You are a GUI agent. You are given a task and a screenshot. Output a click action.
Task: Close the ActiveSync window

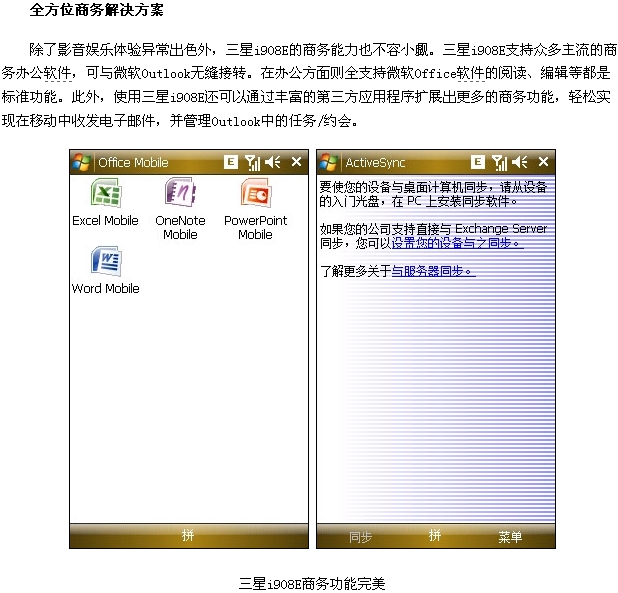(x=544, y=162)
